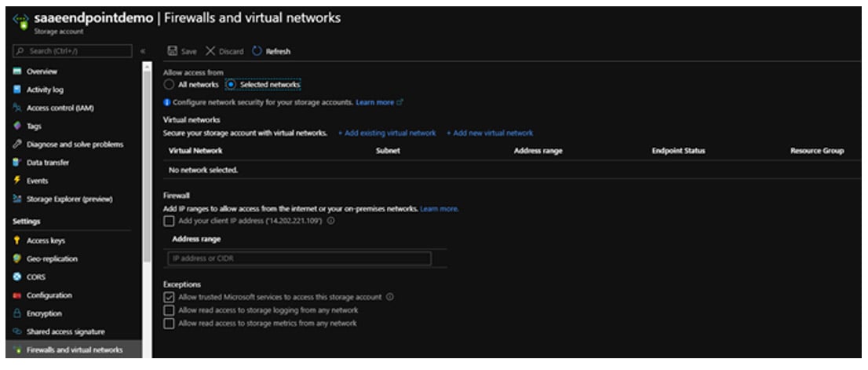Collapse the sidebar with the double chevron
The height and width of the screenshot is (370, 868).
click(x=143, y=52)
